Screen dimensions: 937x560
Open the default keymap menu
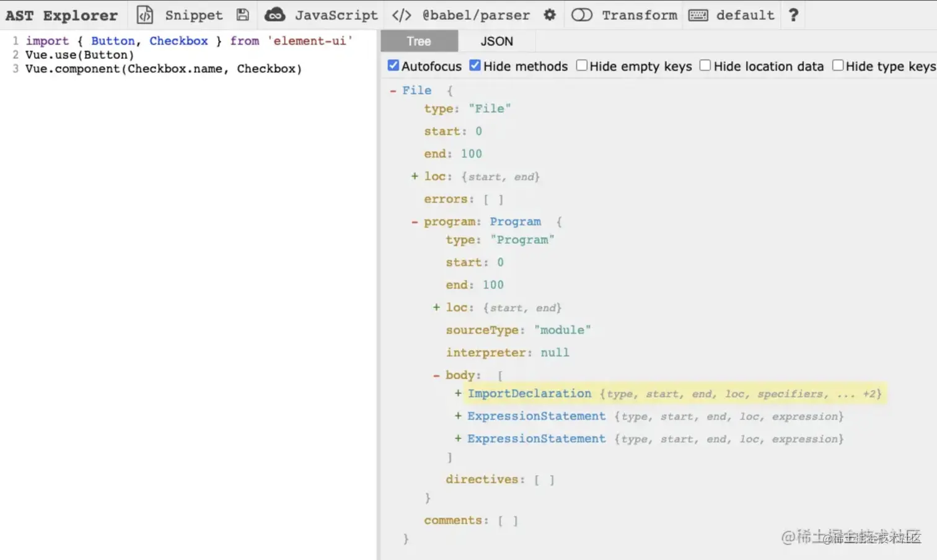746,15
